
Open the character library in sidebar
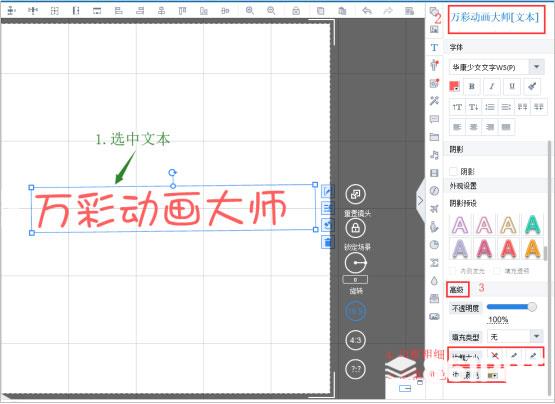coord(434,65)
